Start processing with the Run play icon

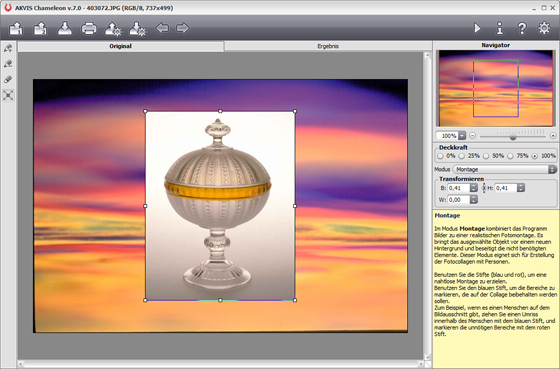click(x=478, y=28)
